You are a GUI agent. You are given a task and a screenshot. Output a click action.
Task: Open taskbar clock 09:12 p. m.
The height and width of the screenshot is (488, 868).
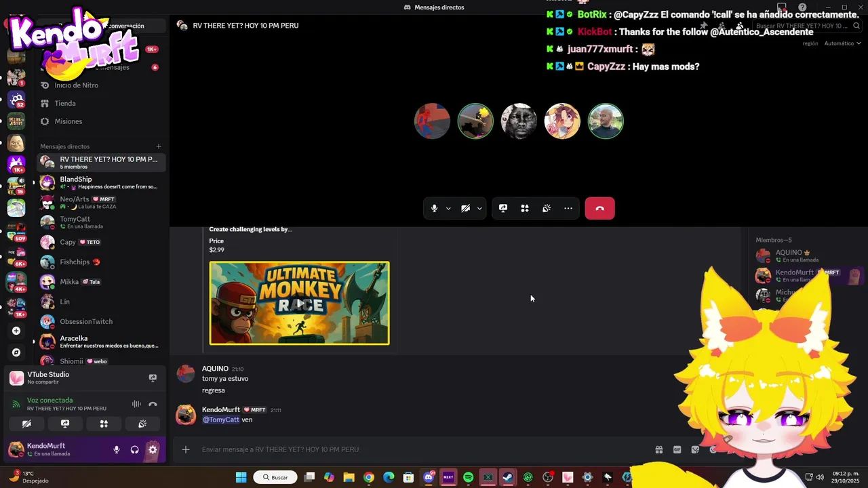[x=846, y=477]
